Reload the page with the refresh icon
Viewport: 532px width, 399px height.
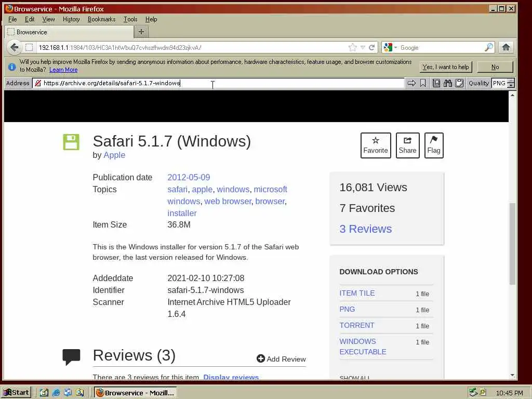pos(372,47)
